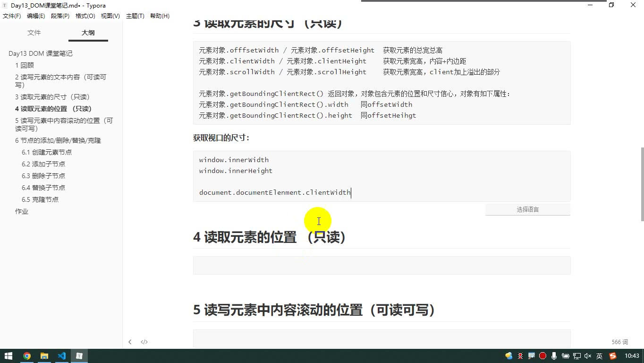The width and height of the screenshot is (644, 363).
Task: Go to outline item Day13 DOM 课堂笔记
Action: [x=41, y=53]
